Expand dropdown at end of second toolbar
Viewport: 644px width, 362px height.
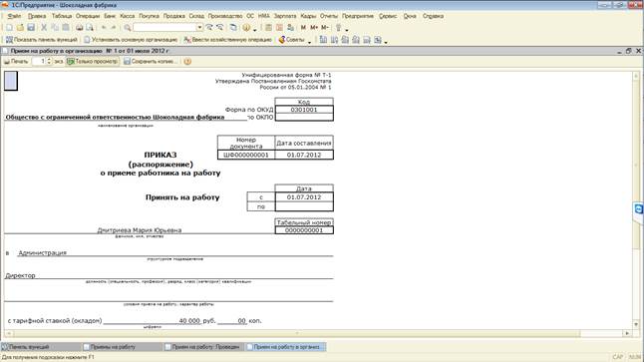click(386, 42)
